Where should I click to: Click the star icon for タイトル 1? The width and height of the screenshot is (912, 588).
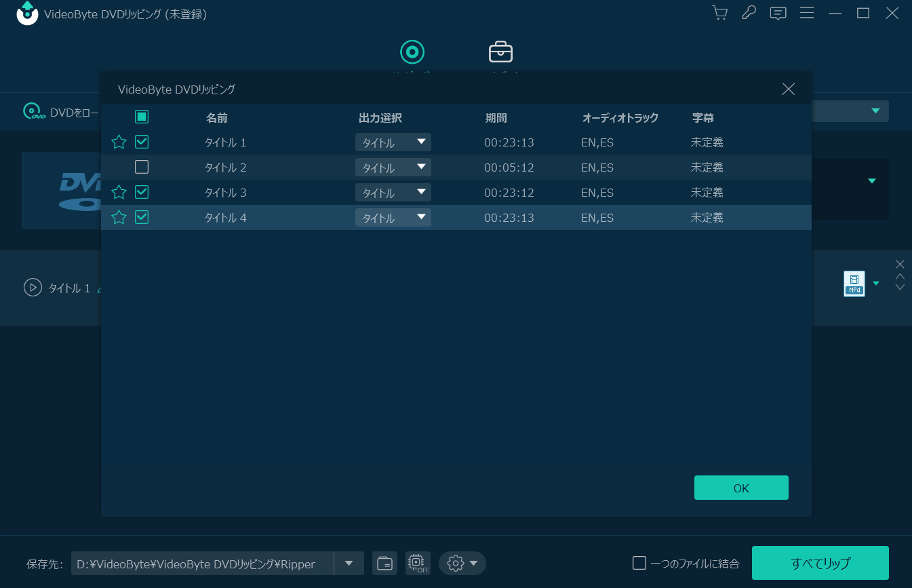pos(119,142)
